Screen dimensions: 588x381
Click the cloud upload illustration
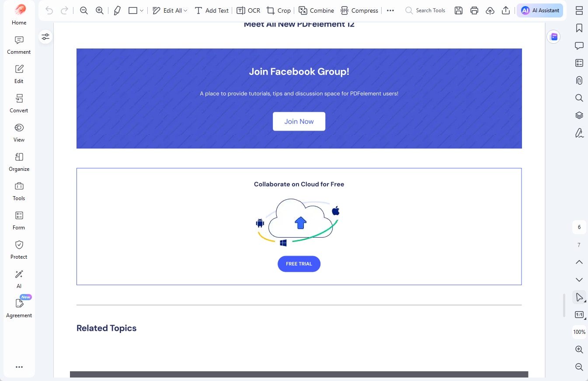coord(298,222)
